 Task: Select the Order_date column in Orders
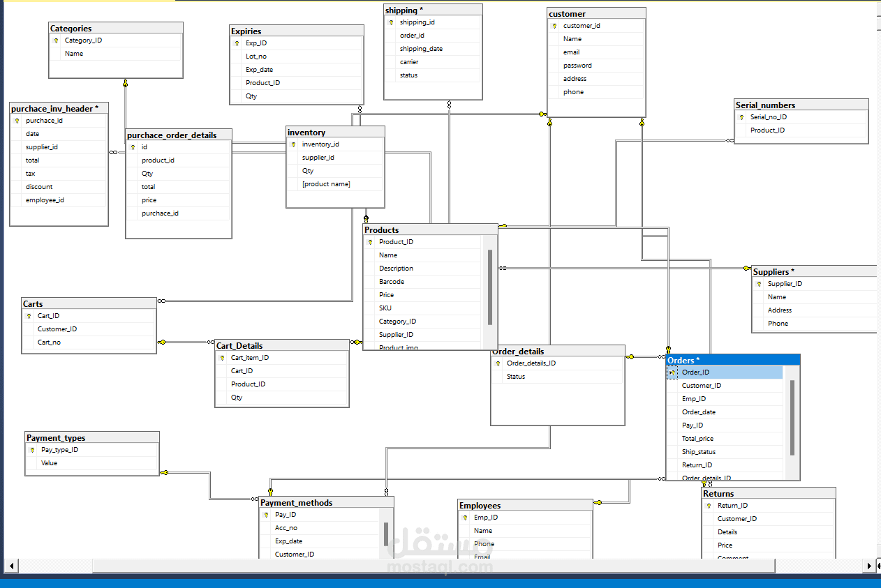(725, 412)
